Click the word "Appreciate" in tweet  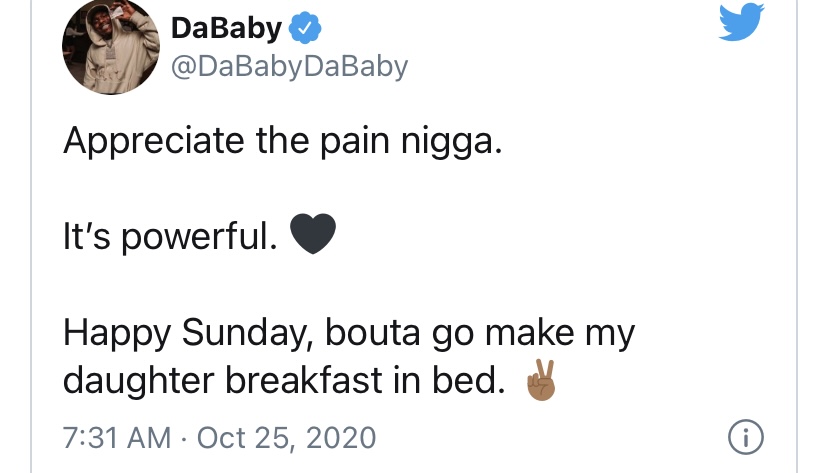click(x=154, y=141)
